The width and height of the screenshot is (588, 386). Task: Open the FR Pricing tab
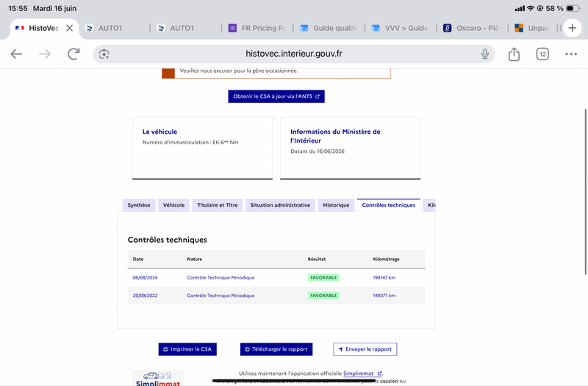point(258,28)
